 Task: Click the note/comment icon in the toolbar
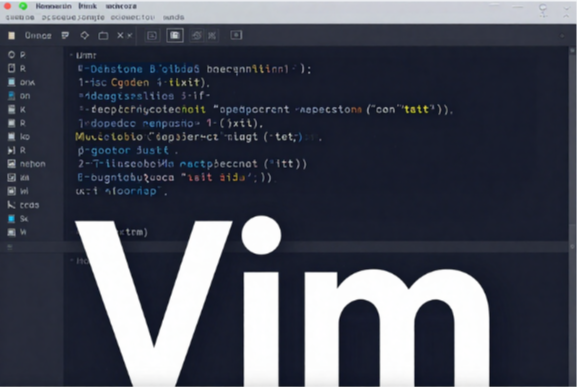(65, 35)
